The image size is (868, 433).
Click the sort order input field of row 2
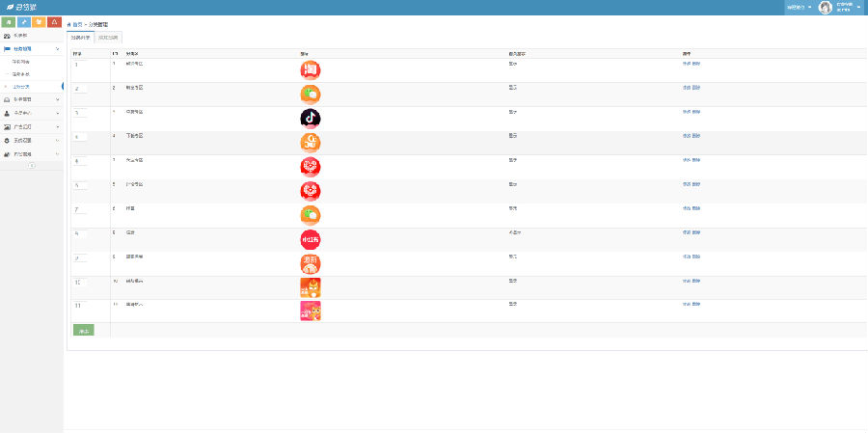[x=80, y=89]
